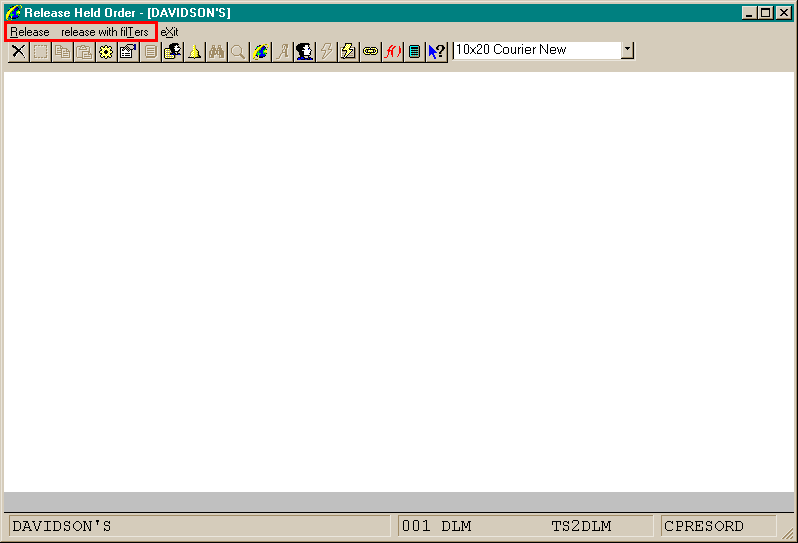This screenshot has width=798, height=543.
Task: Click the eXit menu item
Action: (169, 32)
